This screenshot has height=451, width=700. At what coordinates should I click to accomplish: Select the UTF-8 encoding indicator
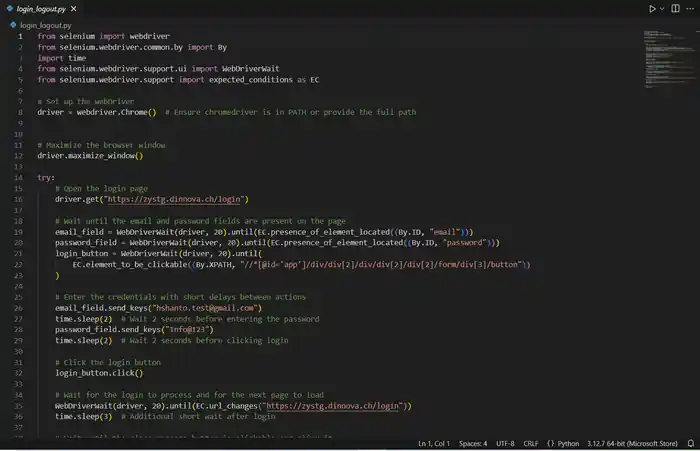click(x=505, y=443)
